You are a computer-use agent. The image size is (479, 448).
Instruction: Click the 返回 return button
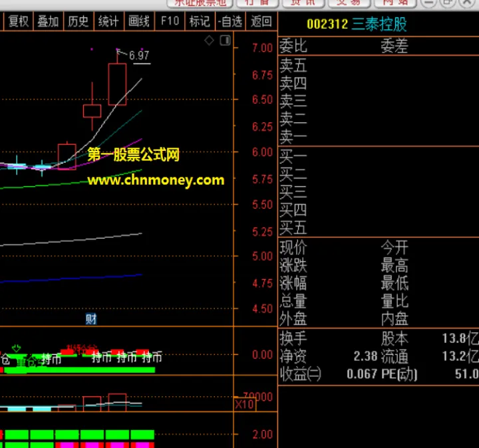[x=261, y=21]
